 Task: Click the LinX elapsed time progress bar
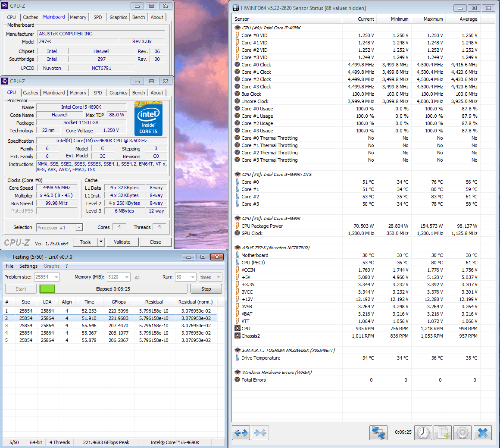coord(113,289)
